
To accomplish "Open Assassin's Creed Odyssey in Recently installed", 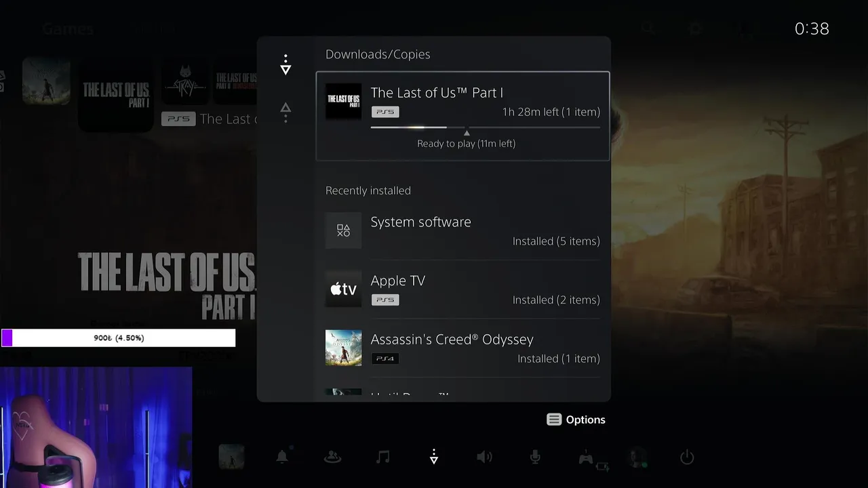I will pos(463,348).
